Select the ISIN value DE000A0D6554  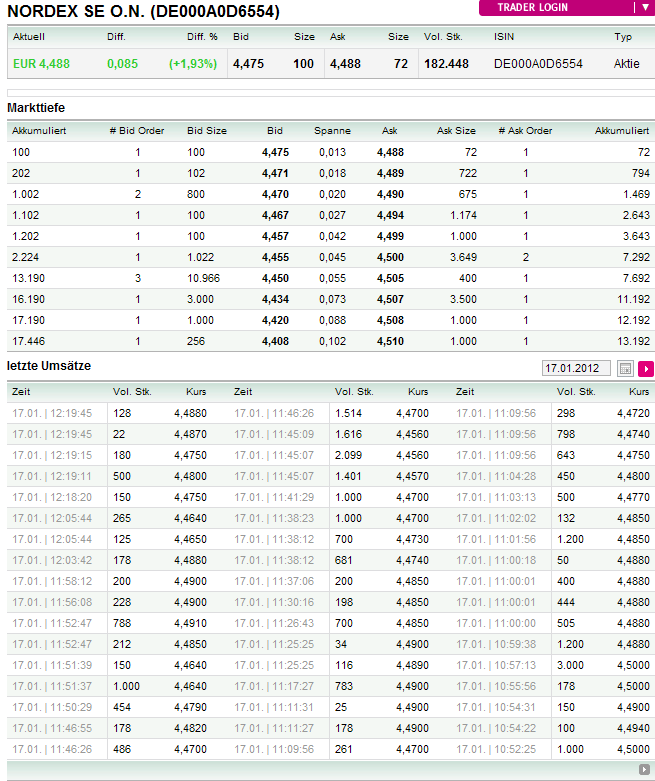coord(538,64)
